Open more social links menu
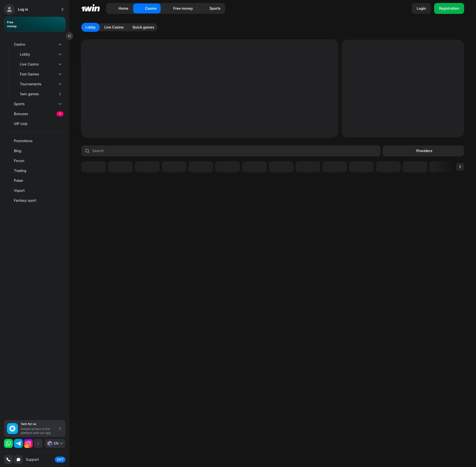 38,443
